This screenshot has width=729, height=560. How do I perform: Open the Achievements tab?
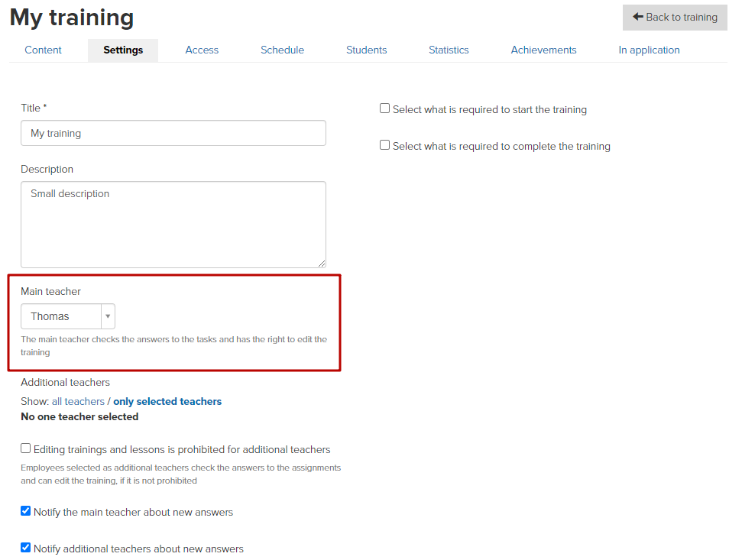click(543, 50)
